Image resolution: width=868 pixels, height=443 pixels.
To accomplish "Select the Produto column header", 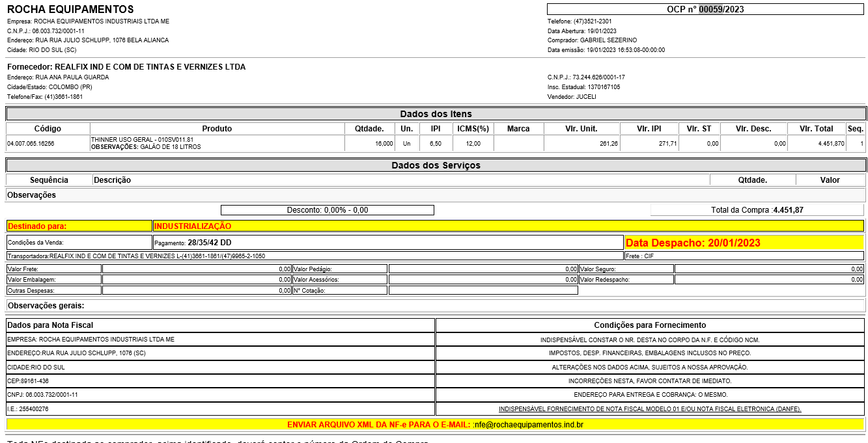I will coord(217,129).
